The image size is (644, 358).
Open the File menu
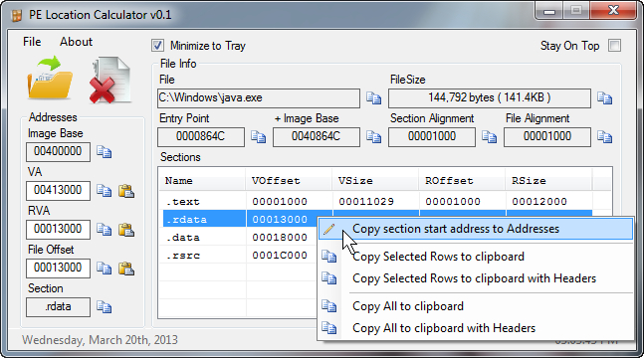(32, 42)
